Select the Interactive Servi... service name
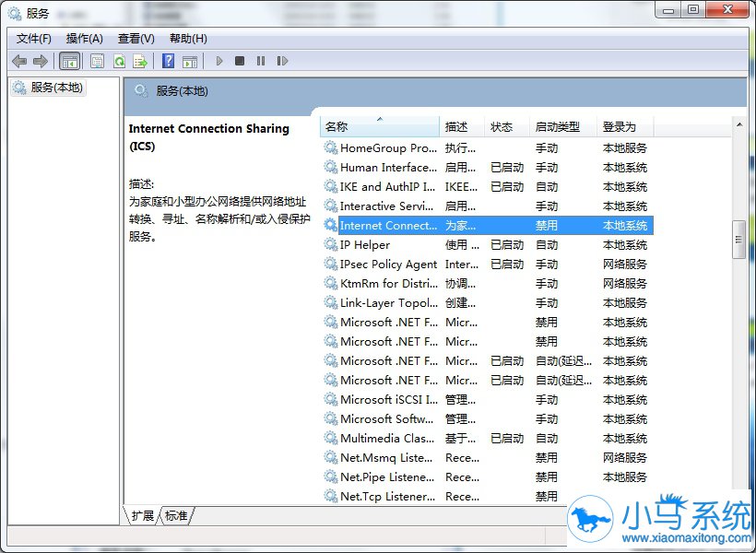Image resolution: width=756 pixels, height=553 pixels. pos(386,206)
